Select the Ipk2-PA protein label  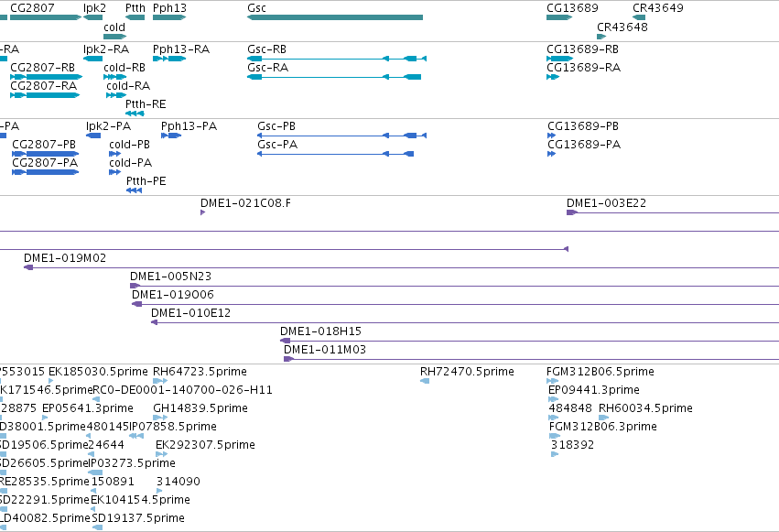pos(108,126)
